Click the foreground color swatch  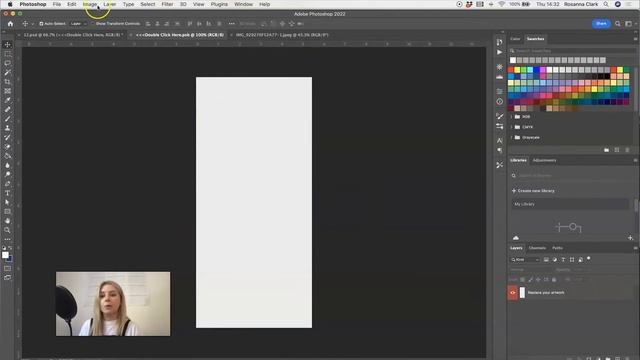click(x=5, y=255)
